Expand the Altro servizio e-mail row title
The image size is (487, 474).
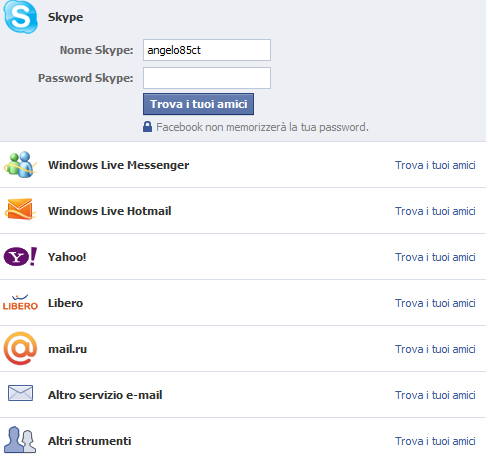click(105, 395)
